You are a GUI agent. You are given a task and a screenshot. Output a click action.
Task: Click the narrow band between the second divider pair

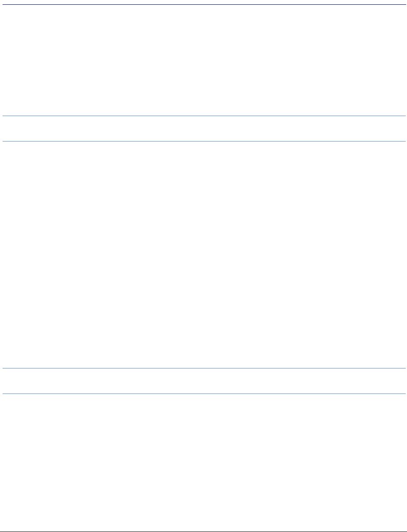click(x=203, y=381)
